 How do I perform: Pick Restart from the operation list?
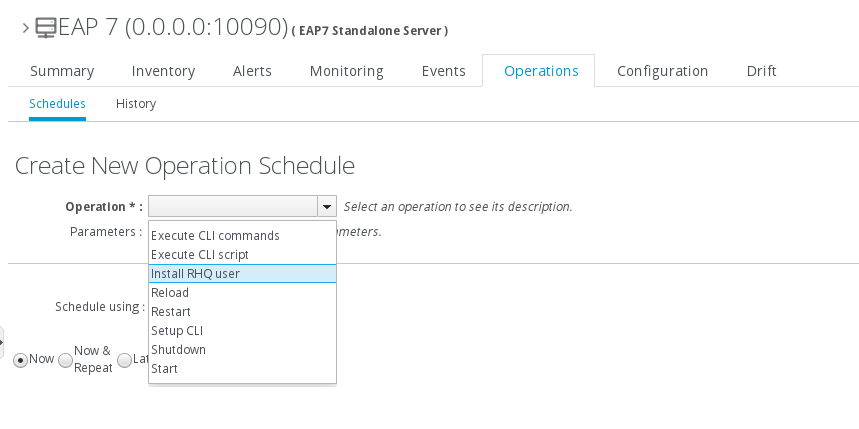coord(171,312)
